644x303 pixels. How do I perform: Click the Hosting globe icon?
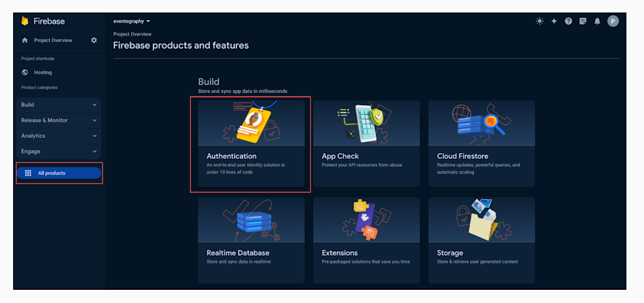click(25, 72)
